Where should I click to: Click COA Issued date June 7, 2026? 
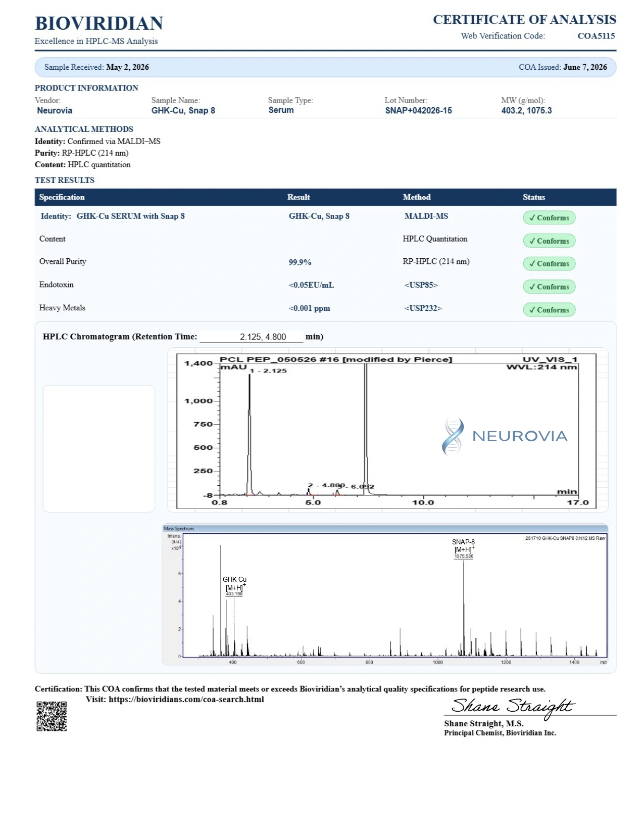click(x=585, y=67)
